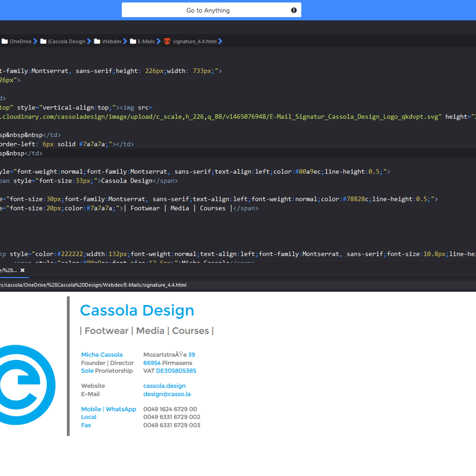Open the chevron after signature_4.4.html

pos(221,41)
